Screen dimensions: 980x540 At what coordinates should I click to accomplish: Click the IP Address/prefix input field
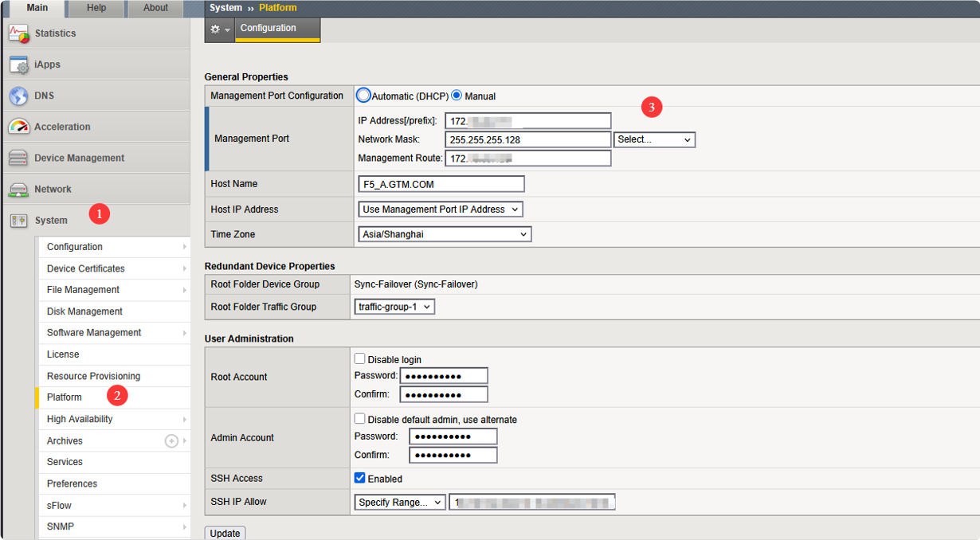528,121
